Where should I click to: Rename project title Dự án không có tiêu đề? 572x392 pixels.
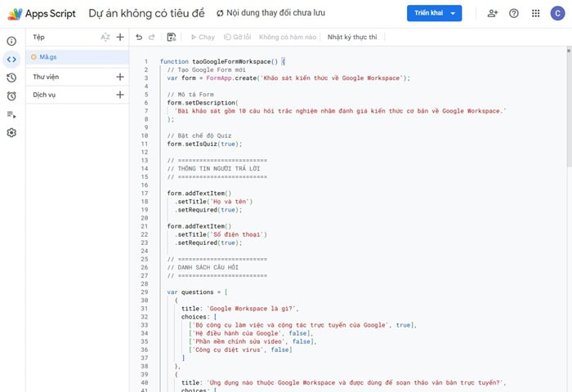tap(146, 14)
